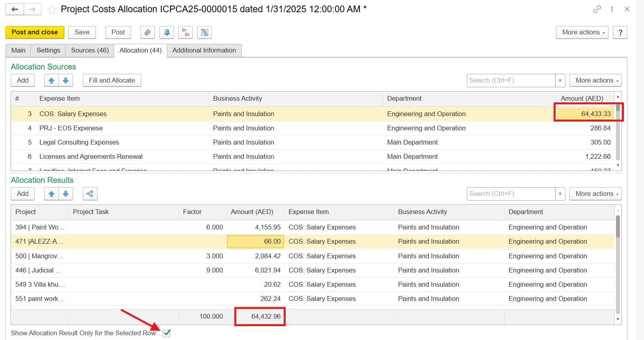
Task: Navigate back with the left arrow
Action: tap(15, 9)
